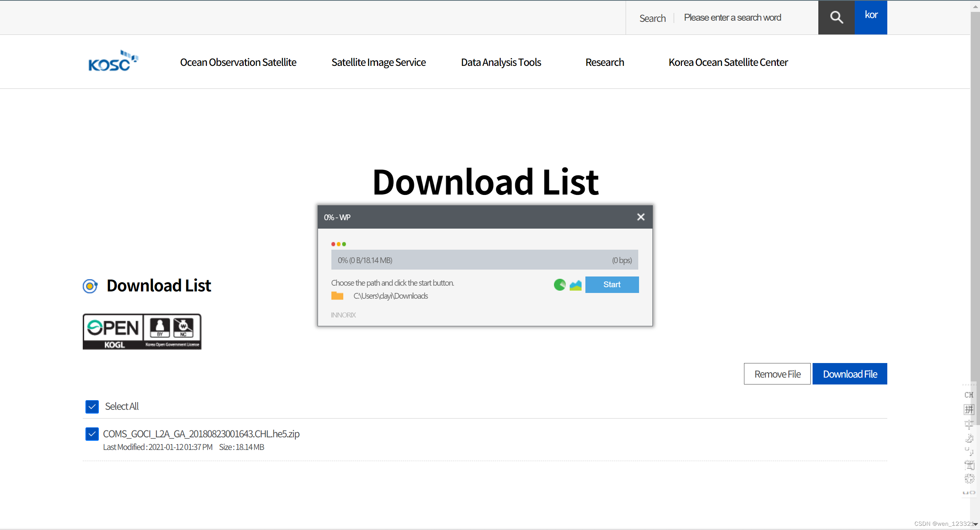The width and height of the screenshot is (980, 530).
Task: Uncheck the Select All checkbox
Action: pyautogui.click(x=92, y=406)
